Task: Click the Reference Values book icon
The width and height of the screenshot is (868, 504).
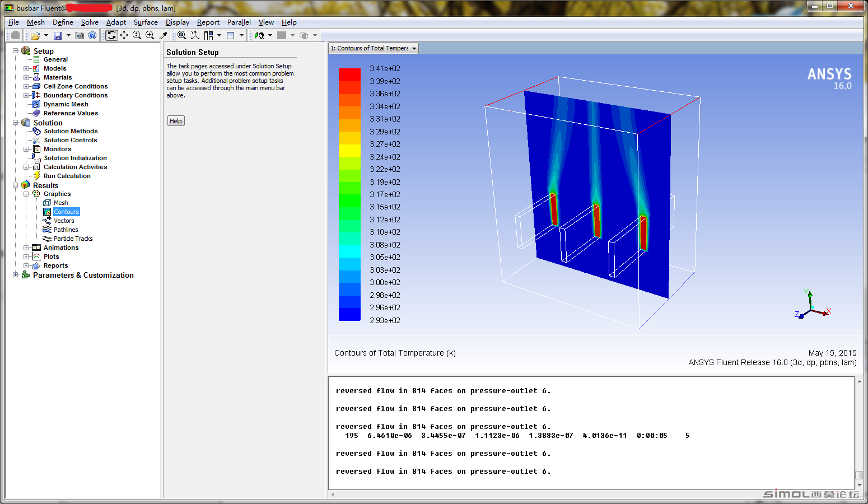Action: point(36,113)
